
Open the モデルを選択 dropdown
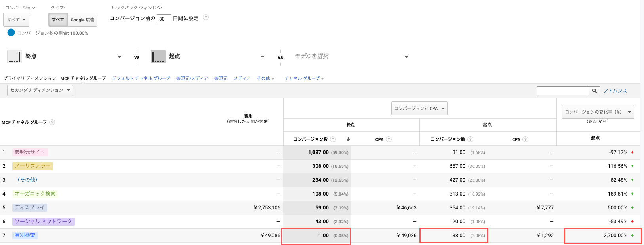point(351,57)
